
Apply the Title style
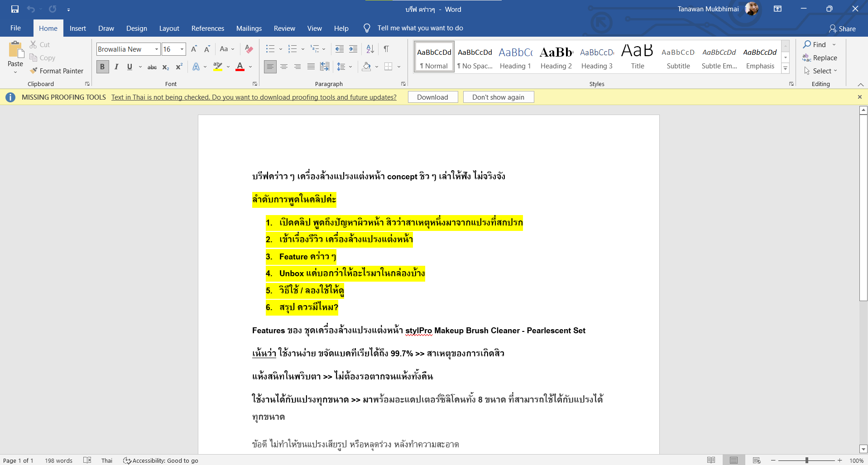(x=638, y=56)
